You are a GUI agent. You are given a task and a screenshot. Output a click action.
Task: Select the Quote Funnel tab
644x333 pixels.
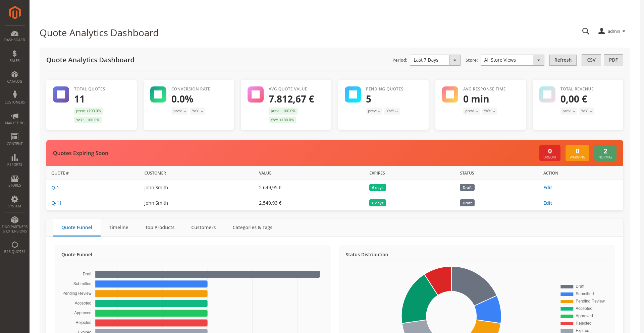pos(77,227)
